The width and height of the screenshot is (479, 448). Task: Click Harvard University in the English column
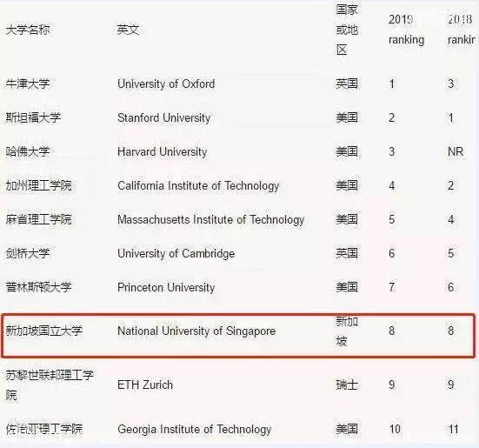pos(163,151)
